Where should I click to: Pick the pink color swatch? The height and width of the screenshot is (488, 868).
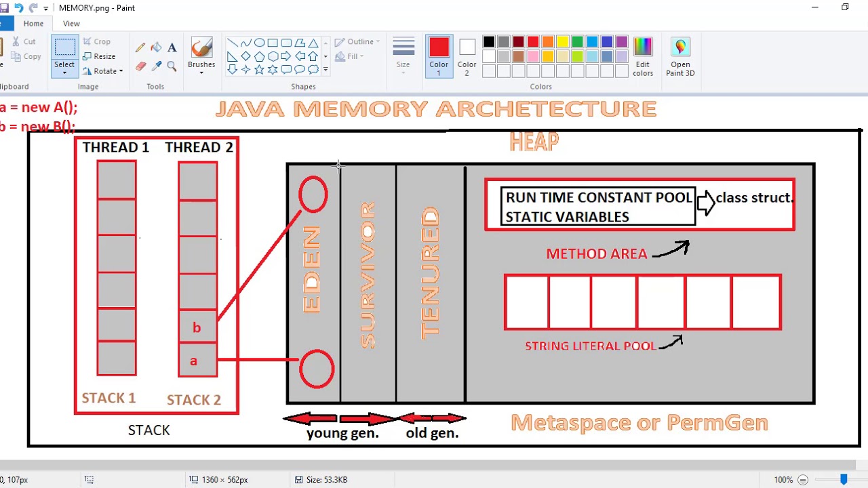point(533,56)
